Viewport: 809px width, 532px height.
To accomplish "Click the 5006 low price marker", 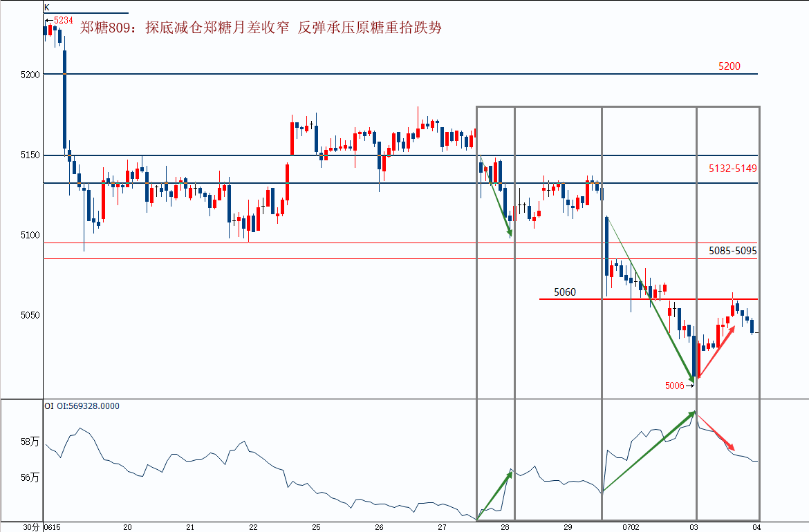I will click(674, 386).
